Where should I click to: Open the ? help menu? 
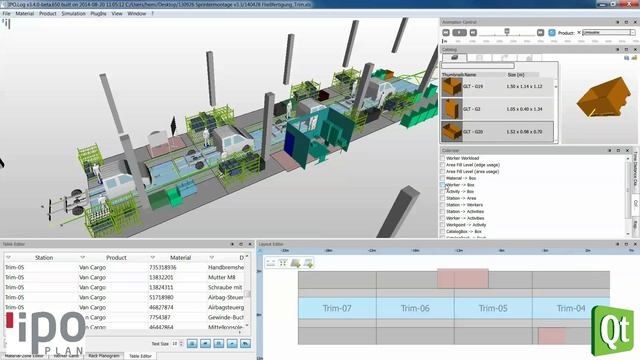tap(153, 13)
